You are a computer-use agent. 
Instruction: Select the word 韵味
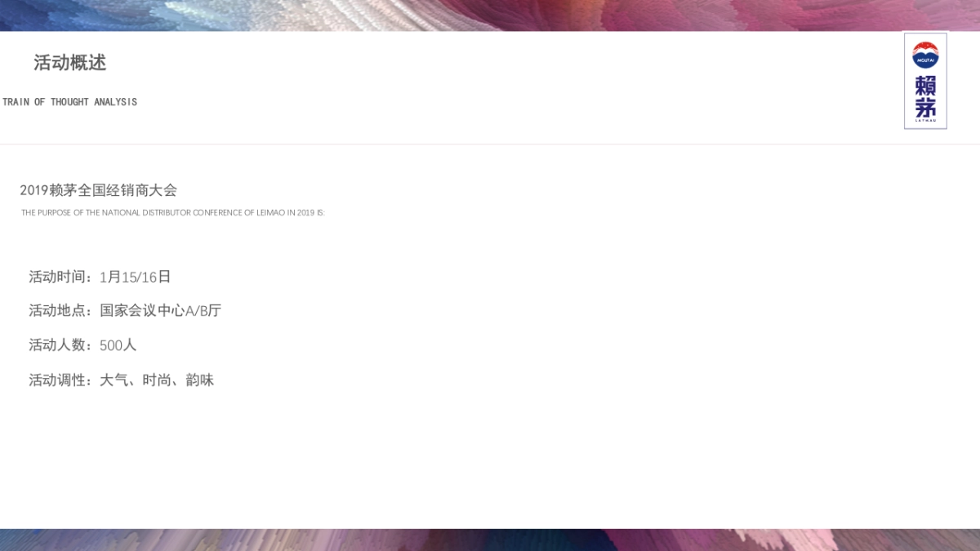[200, 380]
